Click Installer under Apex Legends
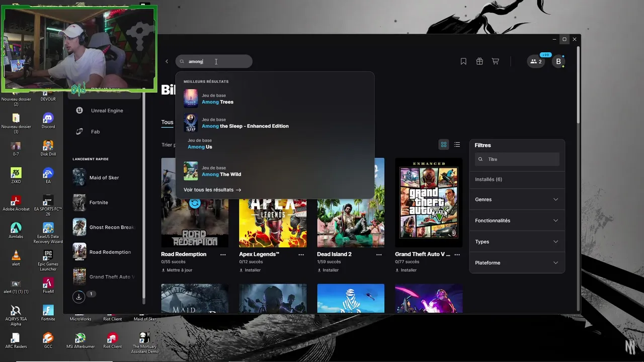This screenshot has height=362, width=644. click(x=250, y=270)
